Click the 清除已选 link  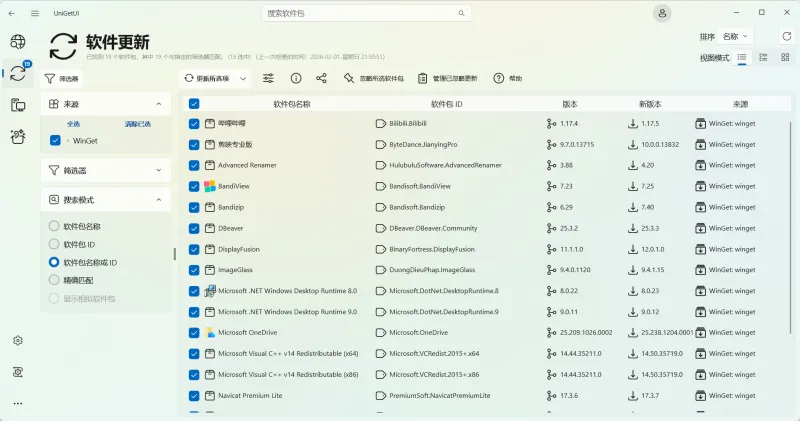pos(138,124)
